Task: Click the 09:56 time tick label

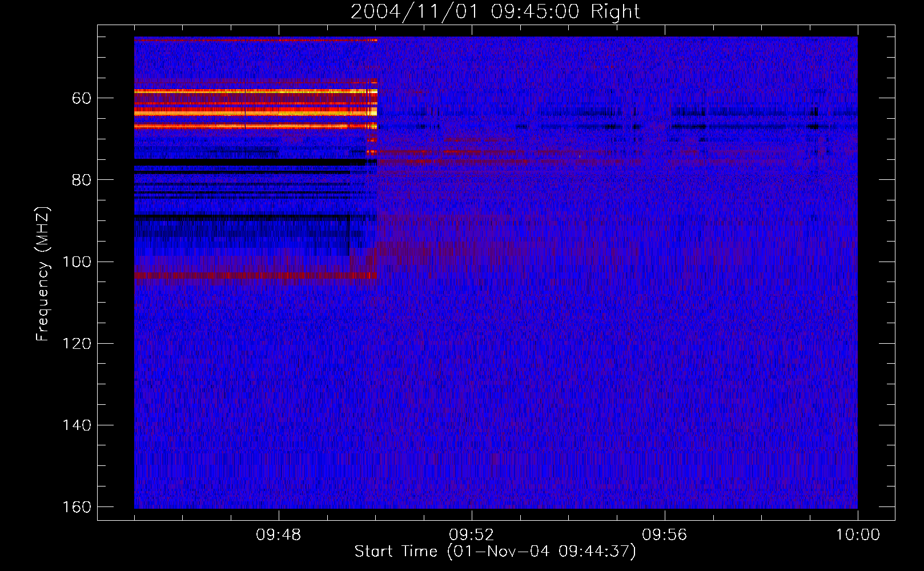Action: 665,535
